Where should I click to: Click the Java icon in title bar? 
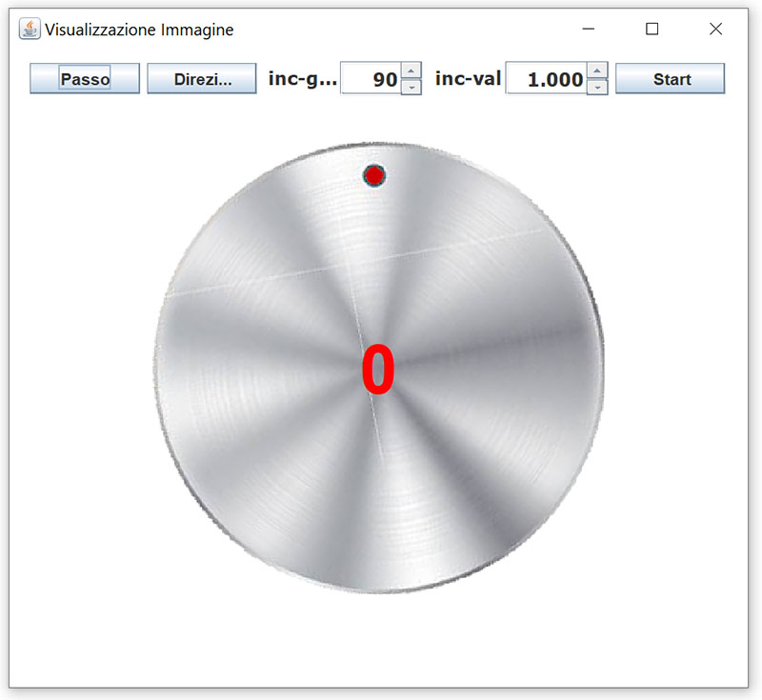point(30,30)
